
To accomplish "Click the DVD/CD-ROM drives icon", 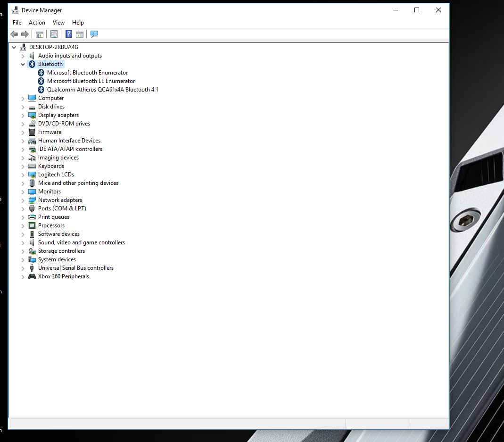I will click(x=32, y=124).
